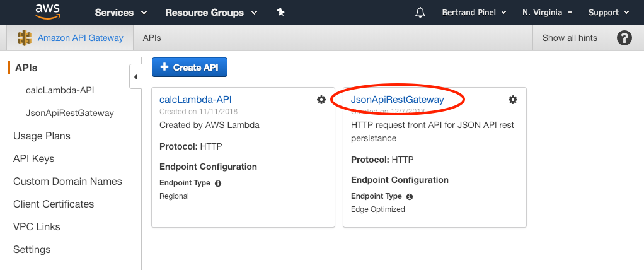This screenshot has height=270, width=644.
Task: Click Show all hints
Action: 570,38
